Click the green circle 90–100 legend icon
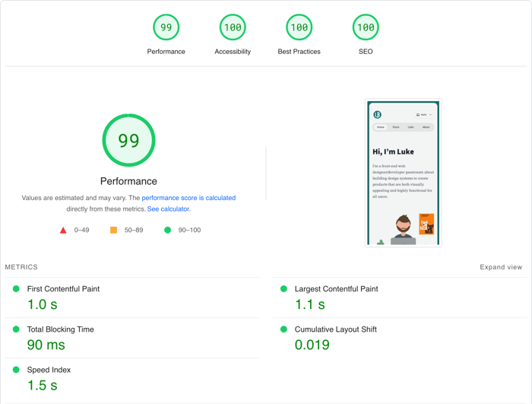Image resolution: width=532 pixels, height=404 pixels. (168, 230)
